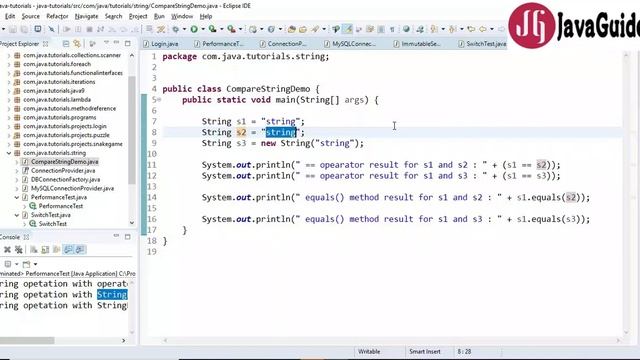Collapse SwitchTest.java tree node
Image resolution: width=640 pixels, height=360 pixels.
tap(17, 215)
